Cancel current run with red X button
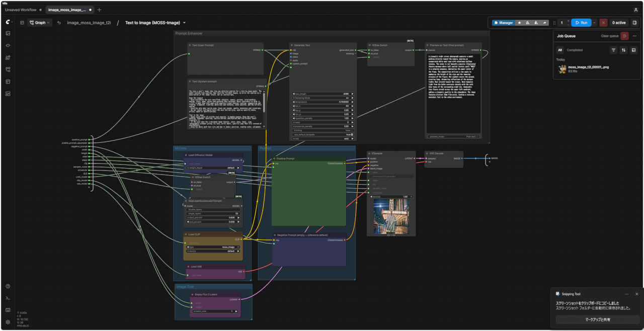The width and height of the screenshot is (644, 331). click(x=603, y=23)
